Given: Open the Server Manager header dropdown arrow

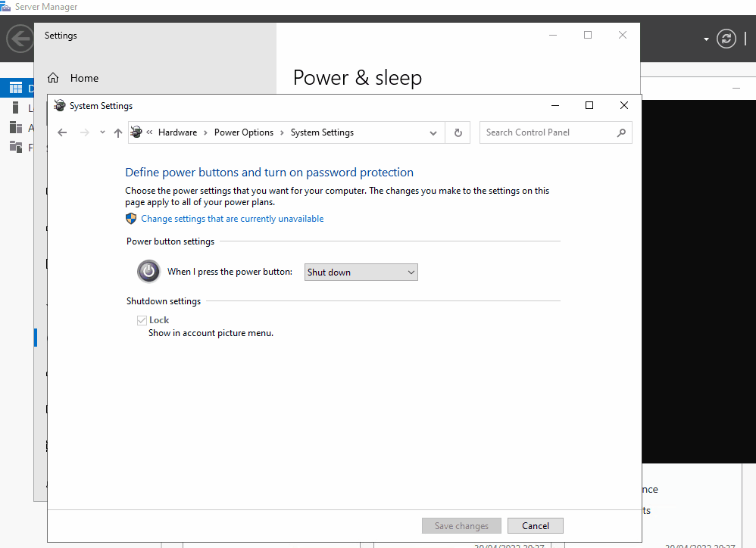Looking at the screenshot, I should point(706,39).
